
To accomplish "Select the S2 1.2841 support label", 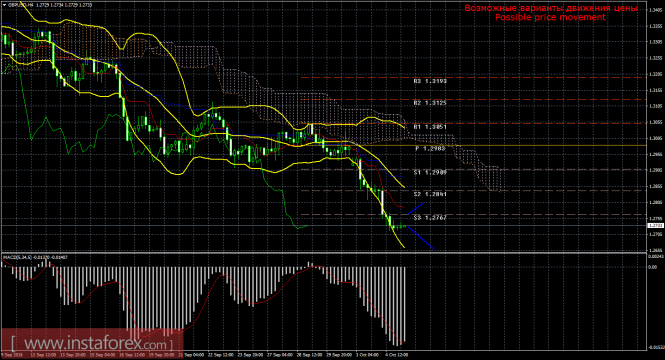I will (430, 194).
